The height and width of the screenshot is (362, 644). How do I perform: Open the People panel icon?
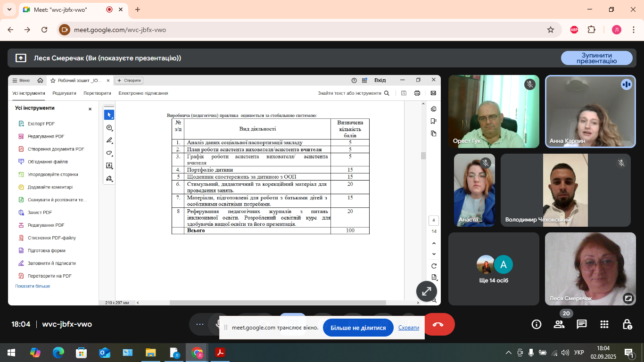pyautogui.click(x=559, y=324)
